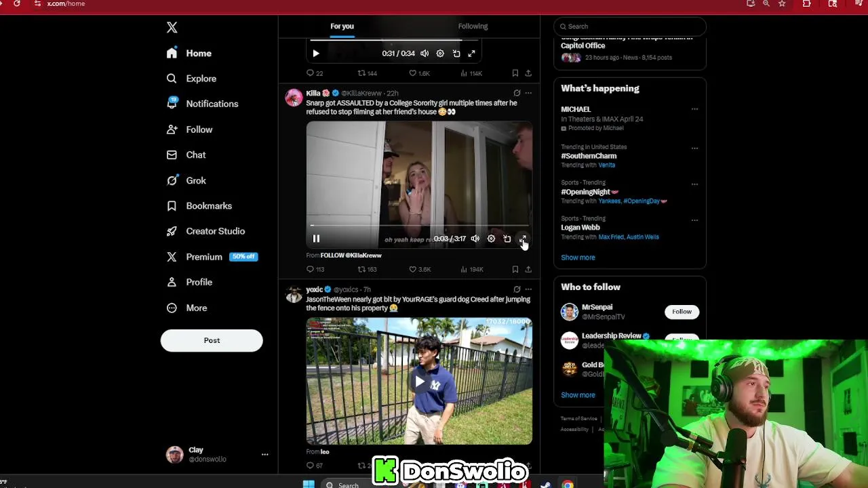Screen dimensions: 868x488
Task: Open Premium 50% off in the sidebar
Action: click(212, 257)
